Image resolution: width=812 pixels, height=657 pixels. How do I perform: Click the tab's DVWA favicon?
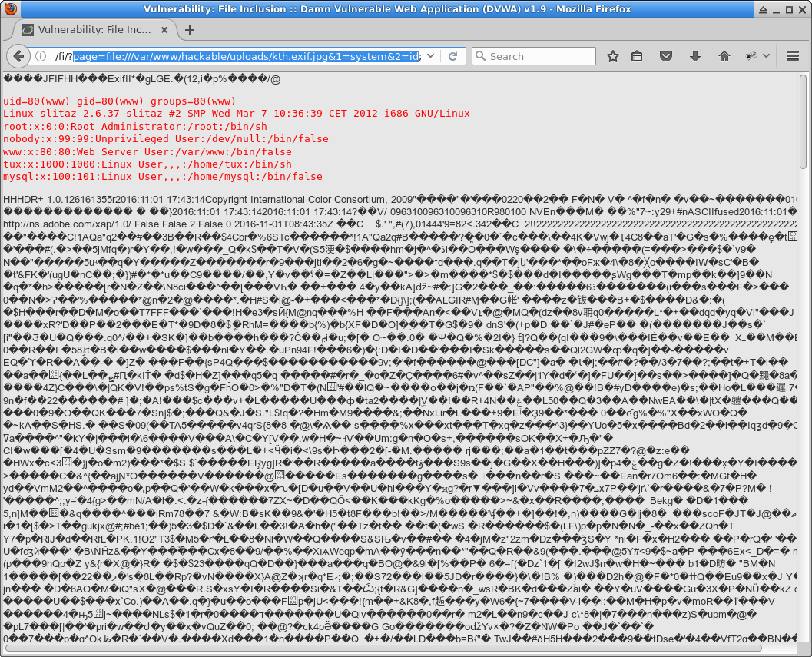tap(28, 30)
